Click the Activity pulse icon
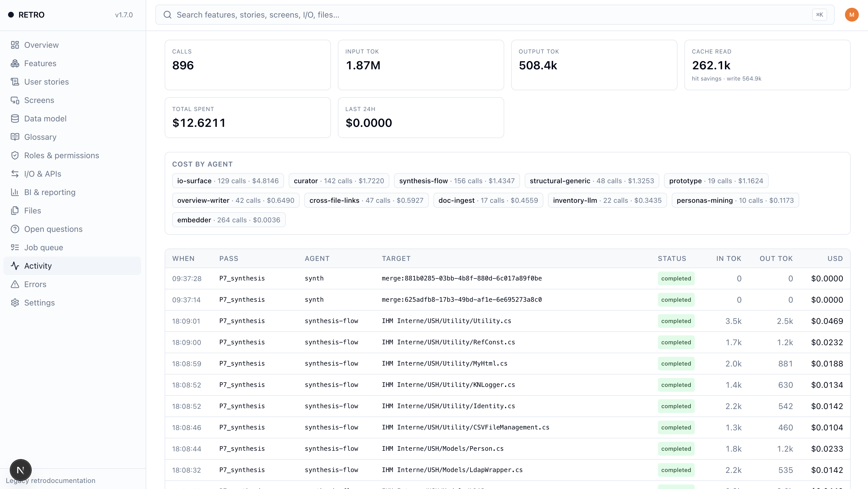868x489 pixels. (x=15, y=266)
